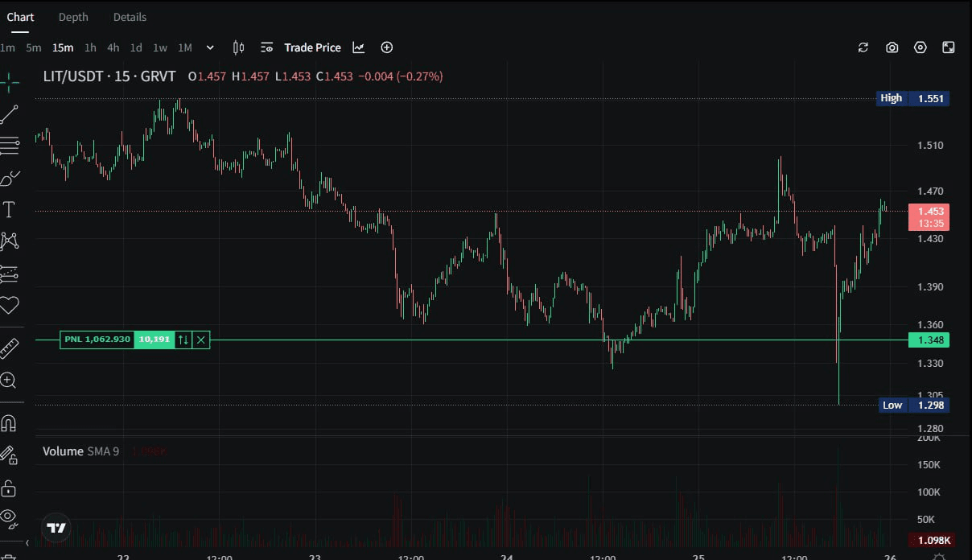Expand the more timeframes dropdown arrow

[210, 47]
